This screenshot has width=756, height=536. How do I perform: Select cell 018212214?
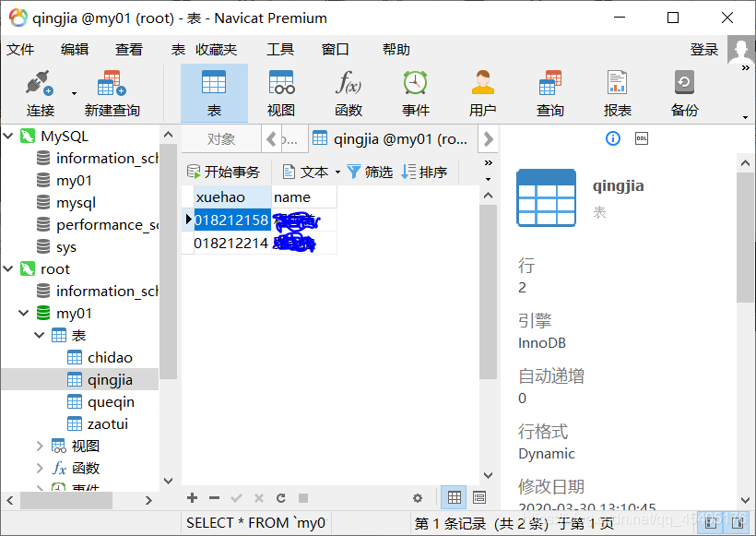click(x=232, y=244)
